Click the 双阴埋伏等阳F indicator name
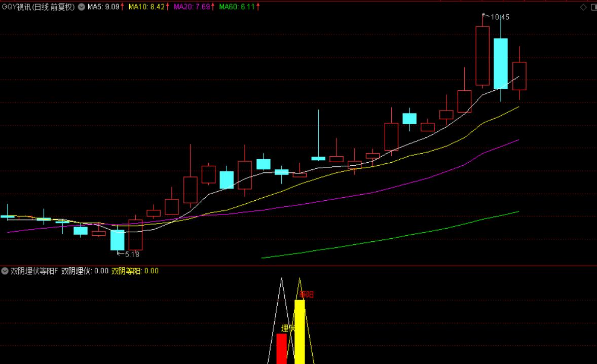Screen dimensions: 597x364 tap(34, 271)
